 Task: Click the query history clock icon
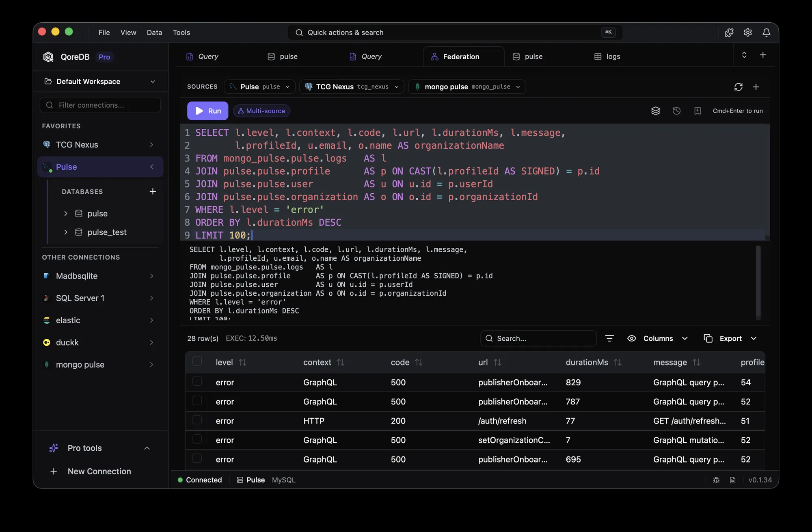pyautogui.click(x=676, y=110)
